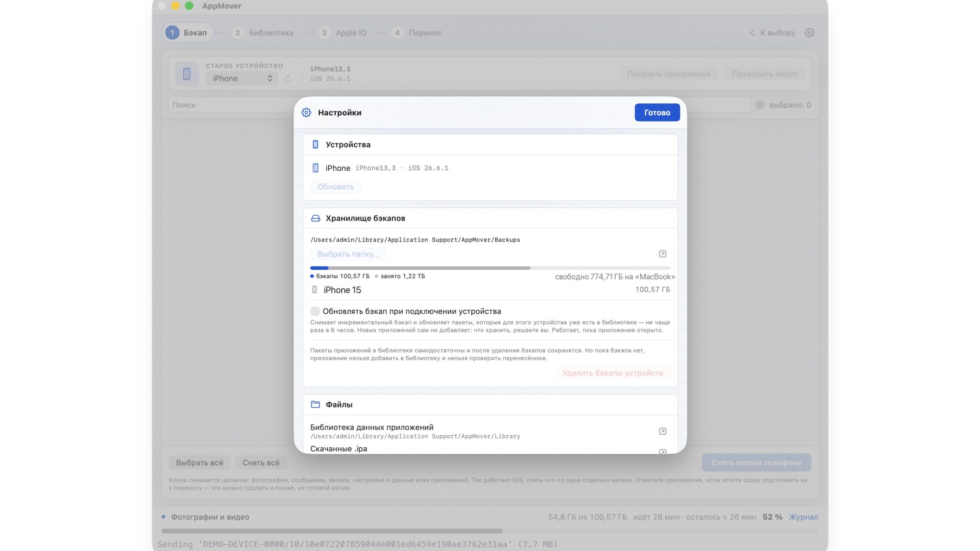Viewport: 980px width, 551px height.
Task: Click the green window zoom button
Action: coord(189,6)
